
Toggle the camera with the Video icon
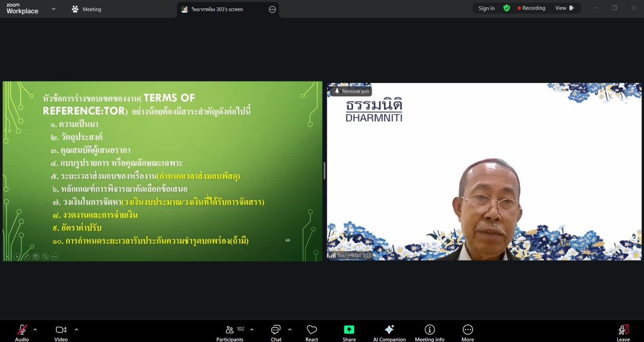point(61,330)
